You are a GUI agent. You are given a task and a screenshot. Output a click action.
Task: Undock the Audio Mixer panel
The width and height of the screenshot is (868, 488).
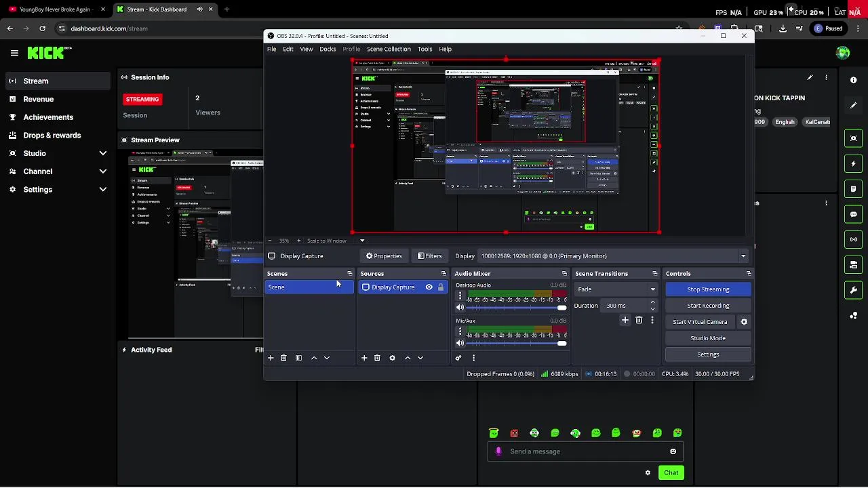pos(564,274)
